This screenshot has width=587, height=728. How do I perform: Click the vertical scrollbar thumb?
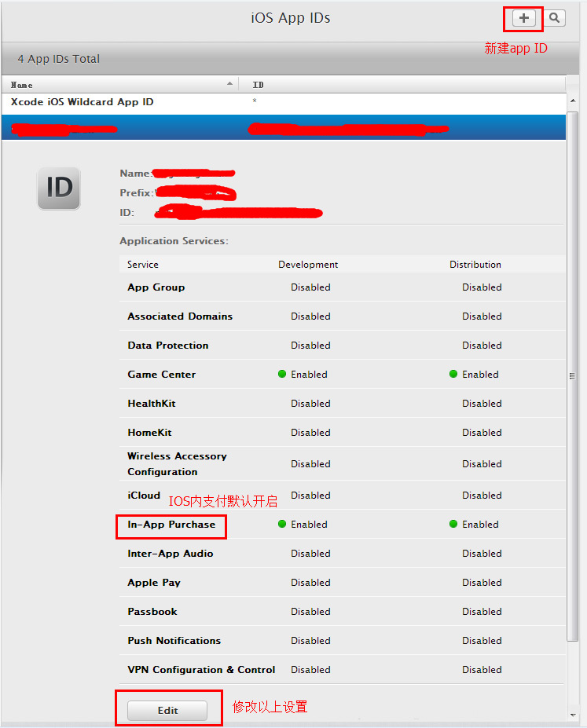point(573,376)
